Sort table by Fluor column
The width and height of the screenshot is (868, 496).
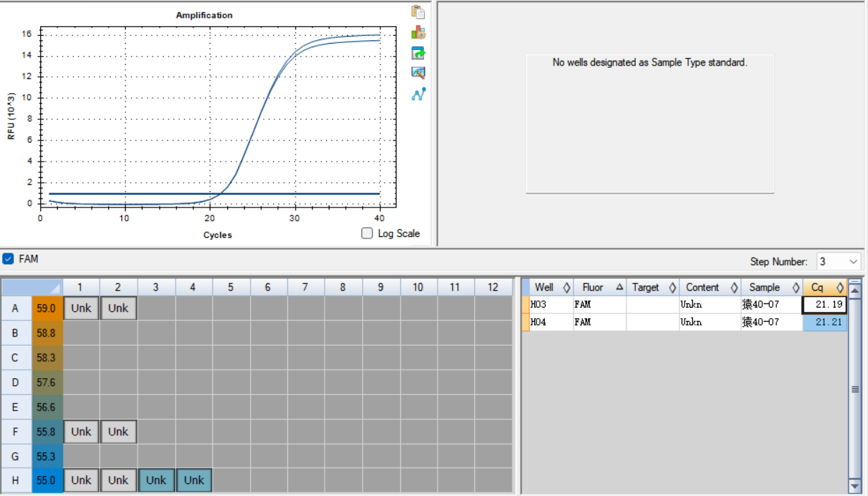pyautogui.click(x=600, y=287)
